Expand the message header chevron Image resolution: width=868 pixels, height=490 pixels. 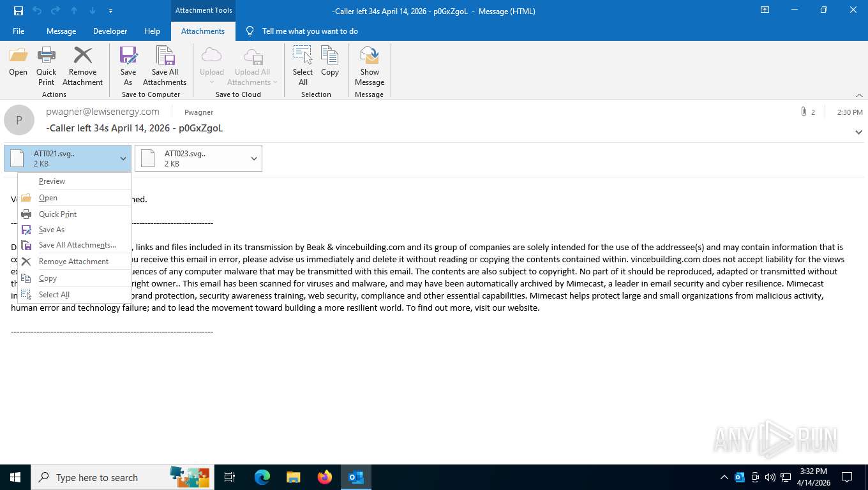pyautogui.click(x=858, y=132)
